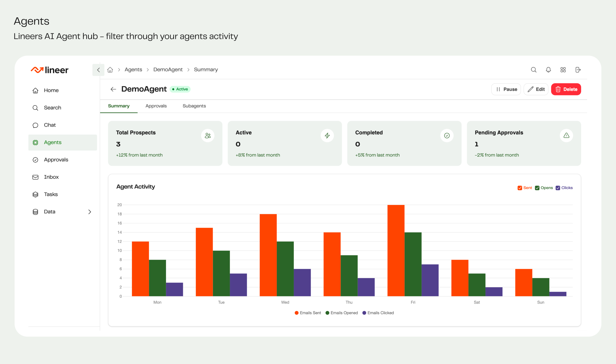
Task: Click Agents in the breadcrumb trail
Action: 133,70
